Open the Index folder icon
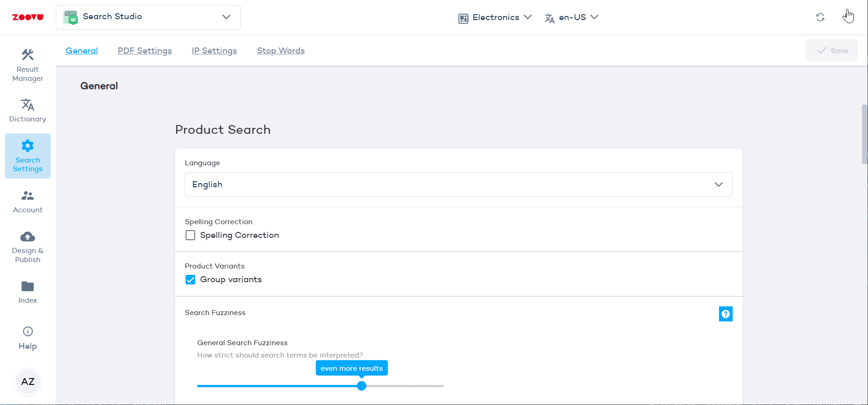Viewport: 868px width, 405px height. tap(27, 287)
